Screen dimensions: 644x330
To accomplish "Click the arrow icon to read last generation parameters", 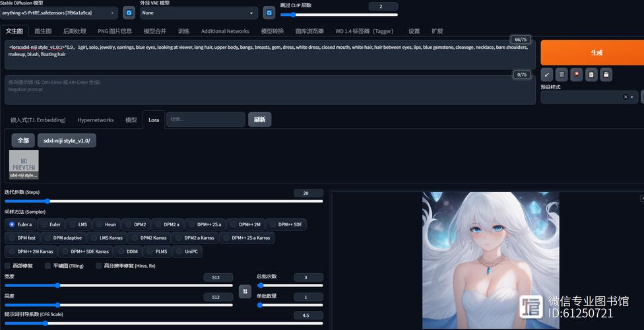I will 546,75.
